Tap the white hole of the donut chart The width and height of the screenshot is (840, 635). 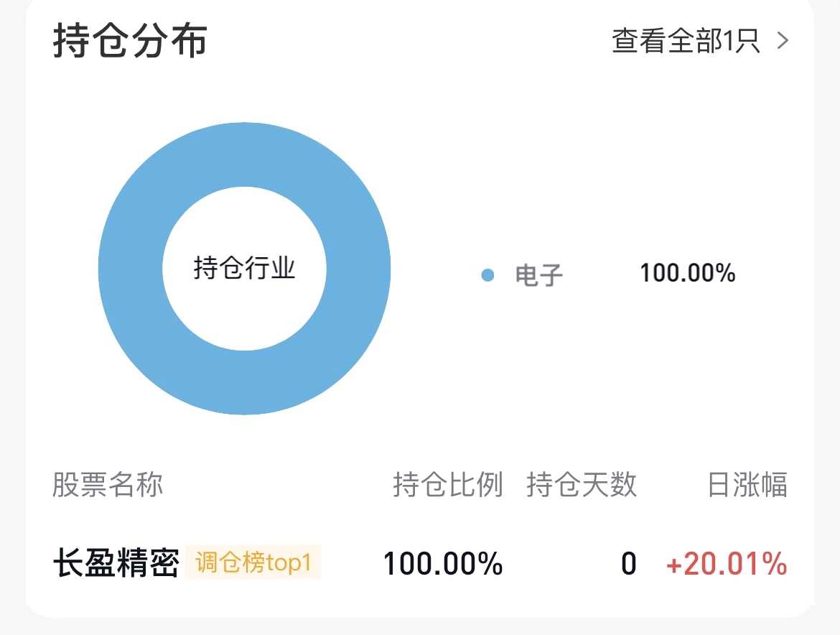(x=244, y=302)
